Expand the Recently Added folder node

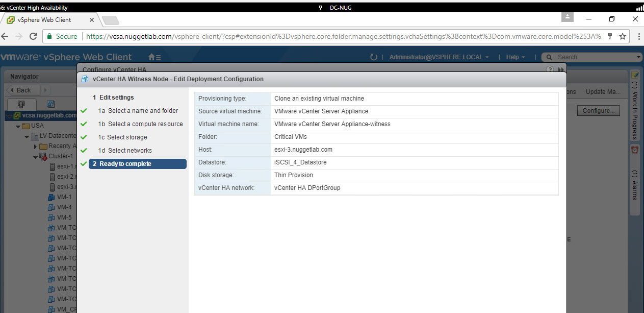click(x=35, y=147)
